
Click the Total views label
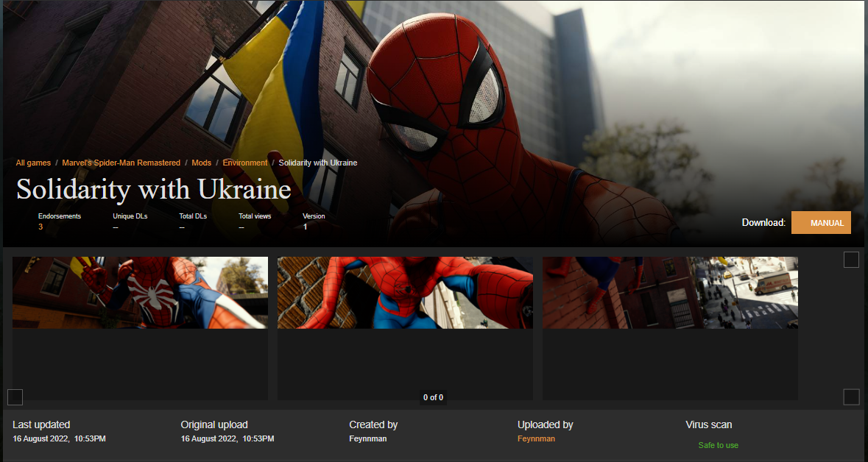tap(255, 216)
